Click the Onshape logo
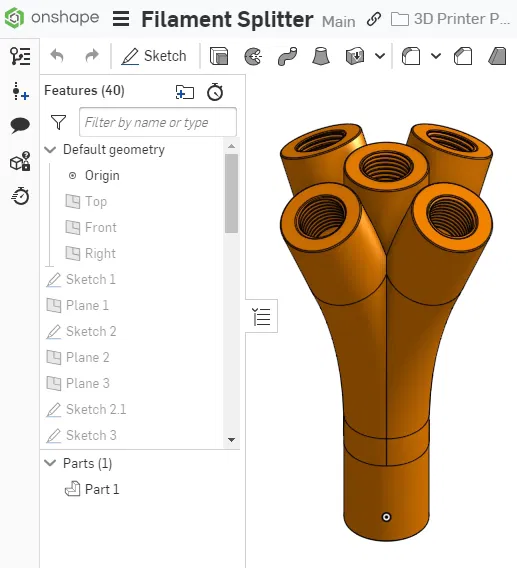517x568 pixels. click(52, 17)
